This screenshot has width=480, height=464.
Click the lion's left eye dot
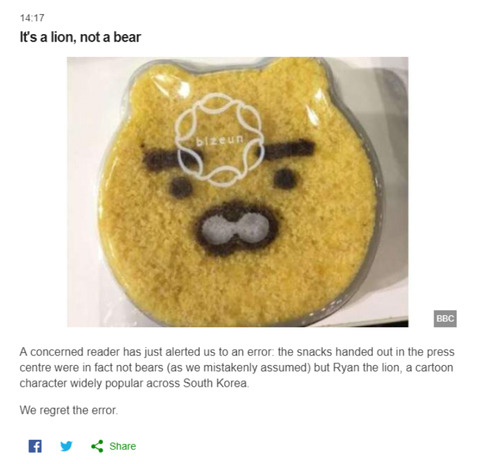click(181, 188)
